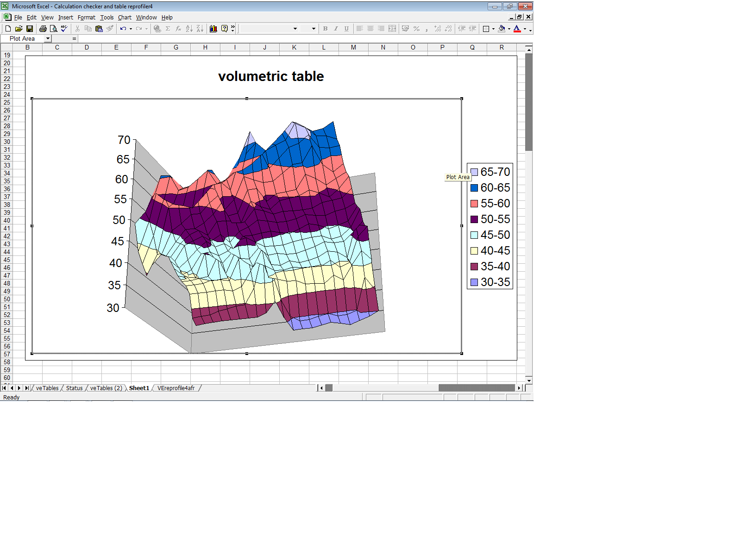Image resolution: width=747 pixels, height=560 pixels.
Task: Click the Print icon
Action: (x=43, y=29)
